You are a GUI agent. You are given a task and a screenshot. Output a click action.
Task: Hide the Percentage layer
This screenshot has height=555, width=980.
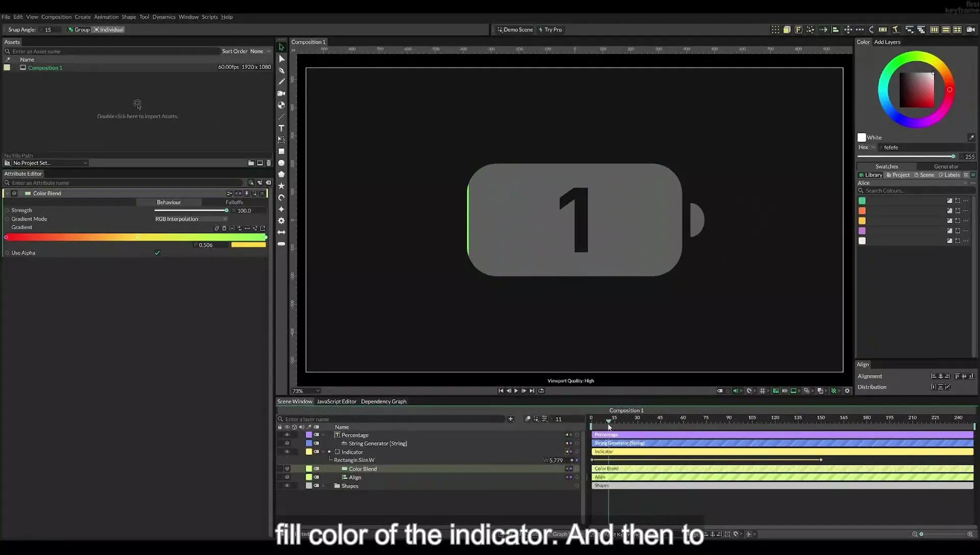click(287, 435)
